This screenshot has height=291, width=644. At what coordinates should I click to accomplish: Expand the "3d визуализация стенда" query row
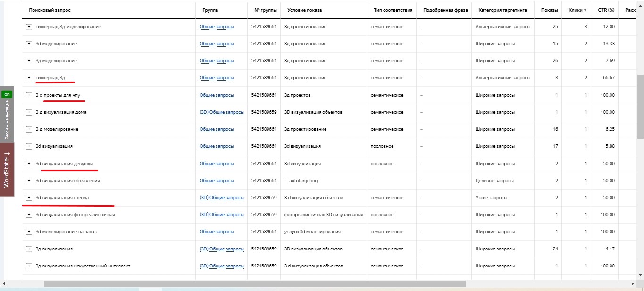29,198
